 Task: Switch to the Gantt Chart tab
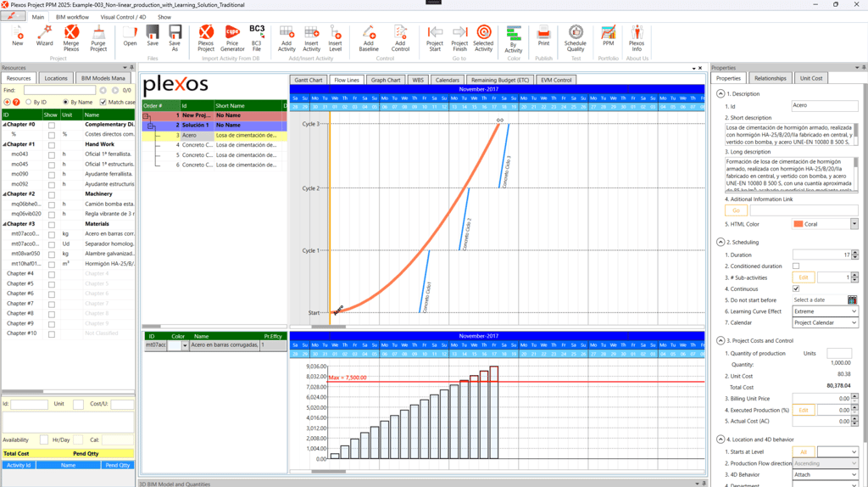[x=309, y=80]
